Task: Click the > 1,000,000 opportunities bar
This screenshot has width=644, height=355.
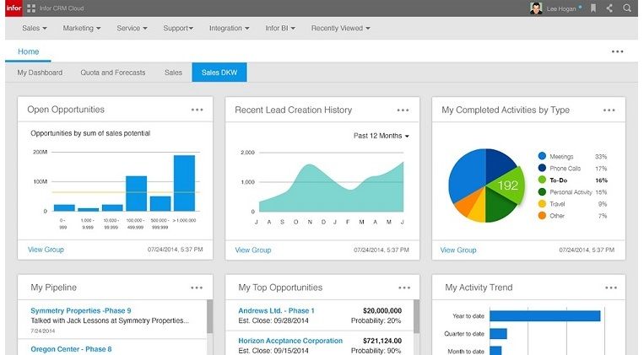Action: (184, 183)
